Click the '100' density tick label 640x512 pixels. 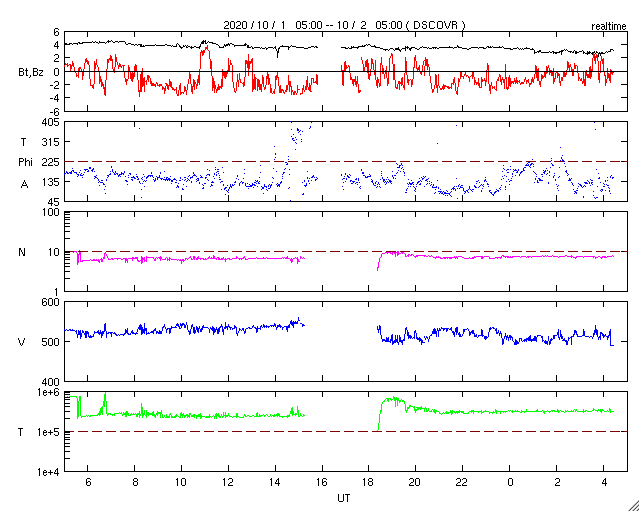(x=51, y=213)
